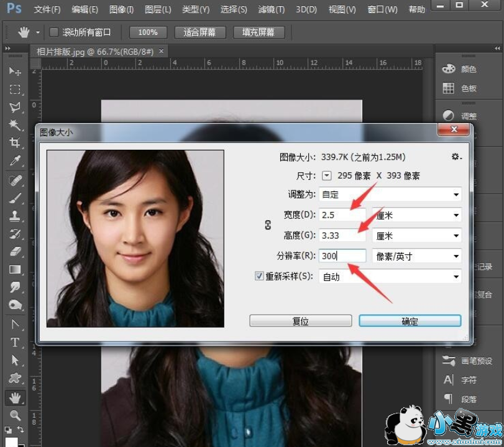Select the Crop tool
The image size is (504, 447).
pos(15,143)
